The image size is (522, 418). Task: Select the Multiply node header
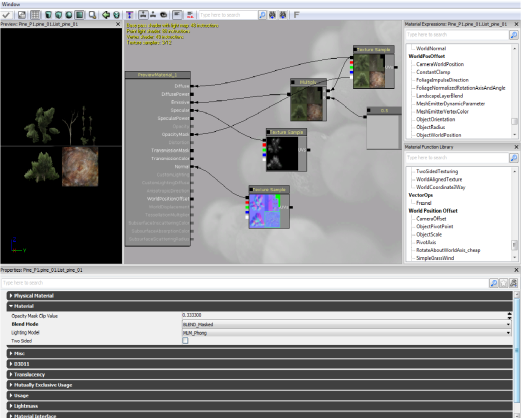tap(308, 82)
